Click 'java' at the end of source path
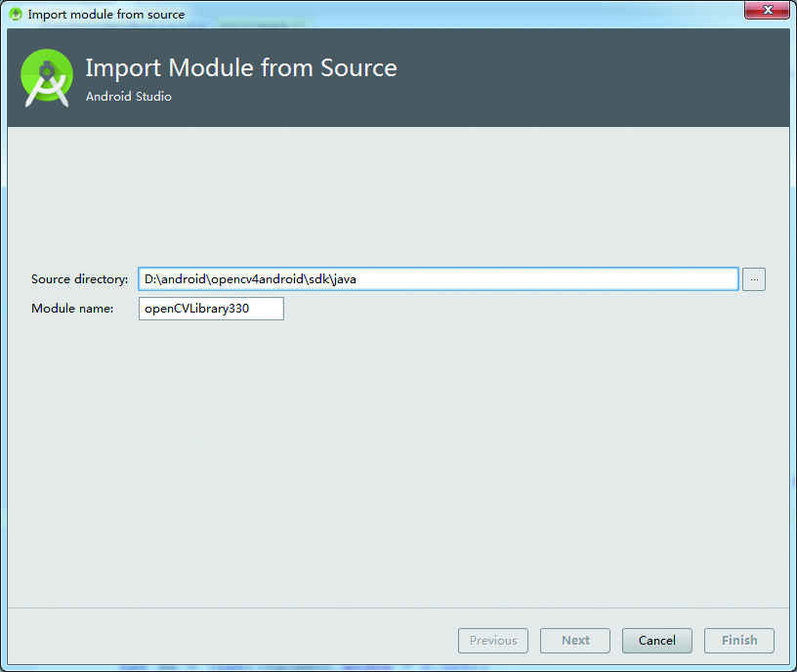 [345, 279]
